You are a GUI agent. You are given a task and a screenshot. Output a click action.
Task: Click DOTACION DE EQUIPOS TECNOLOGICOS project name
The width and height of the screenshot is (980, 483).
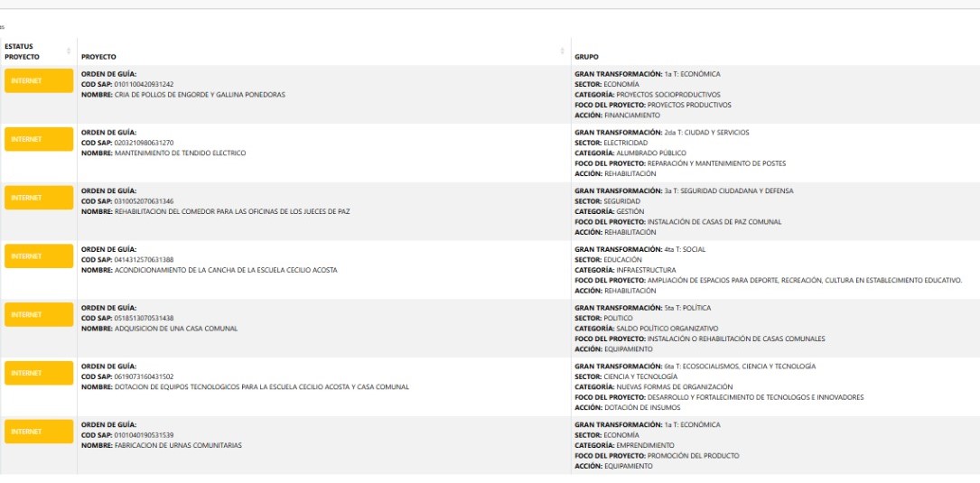(257, 386)
